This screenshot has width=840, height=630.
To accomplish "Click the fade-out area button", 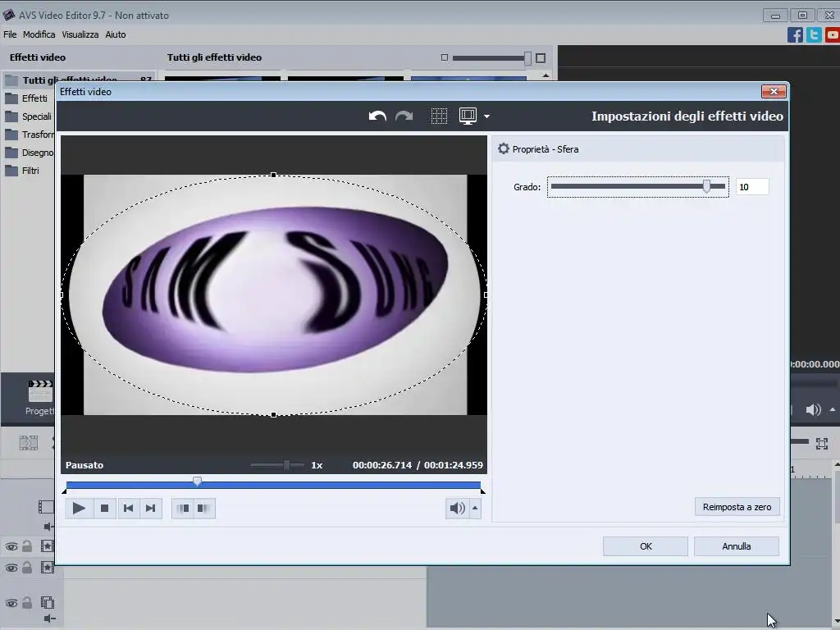I will 203,509.
